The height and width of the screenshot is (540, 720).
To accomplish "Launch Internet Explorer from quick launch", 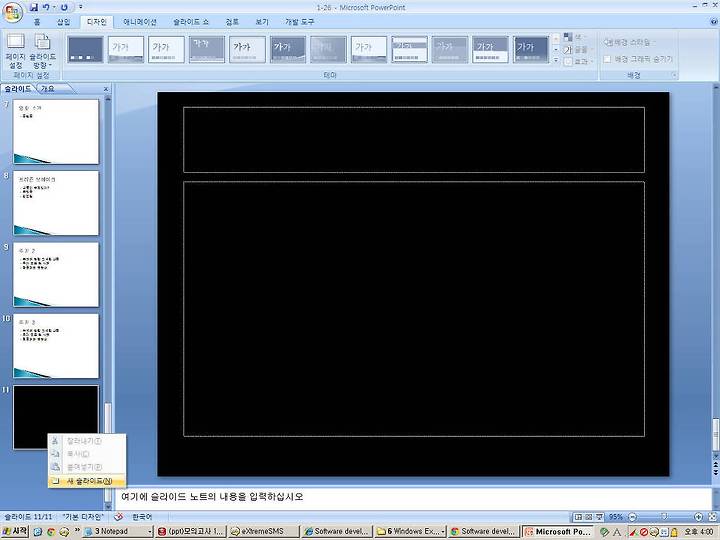I will click(x=38, y=532).
